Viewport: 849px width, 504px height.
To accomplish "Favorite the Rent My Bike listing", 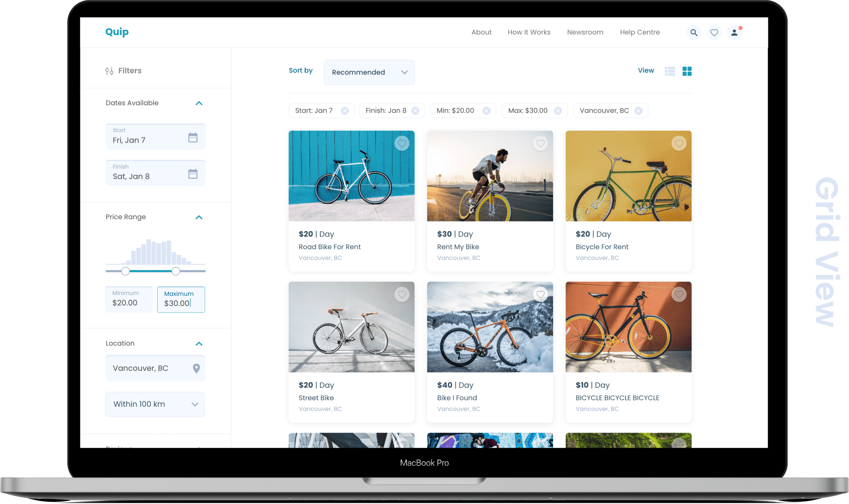I will 540,143.
